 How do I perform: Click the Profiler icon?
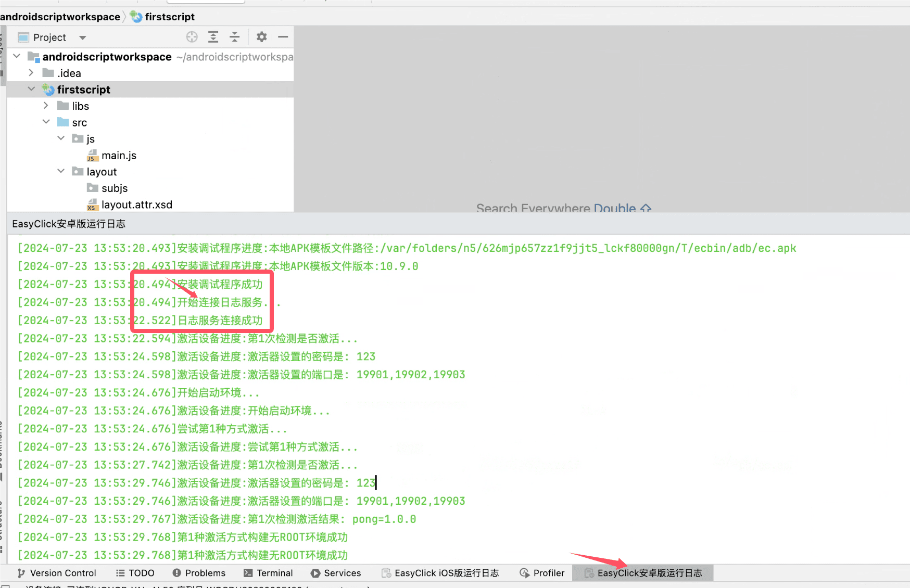525,573
